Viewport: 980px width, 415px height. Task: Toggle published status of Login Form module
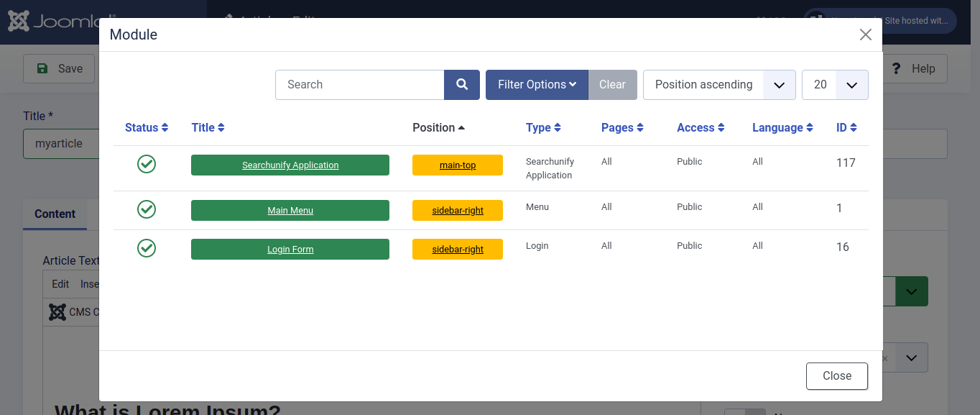[147, 248]
